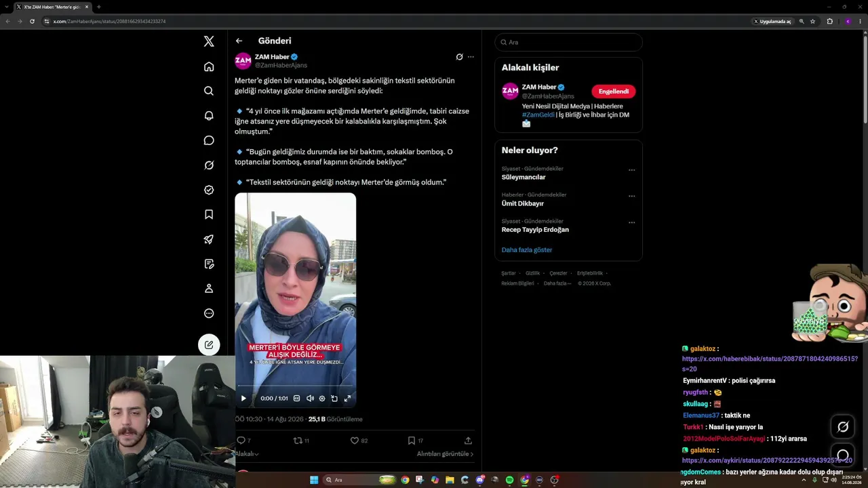
Task: Share the post via share icon
Action: coord(468,441)
